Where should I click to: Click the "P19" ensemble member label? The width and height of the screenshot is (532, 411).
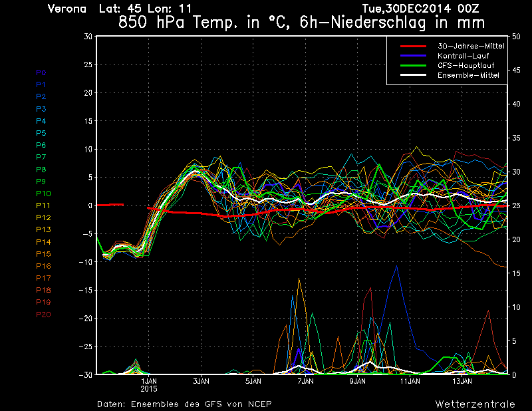click(x=43, y=302)
